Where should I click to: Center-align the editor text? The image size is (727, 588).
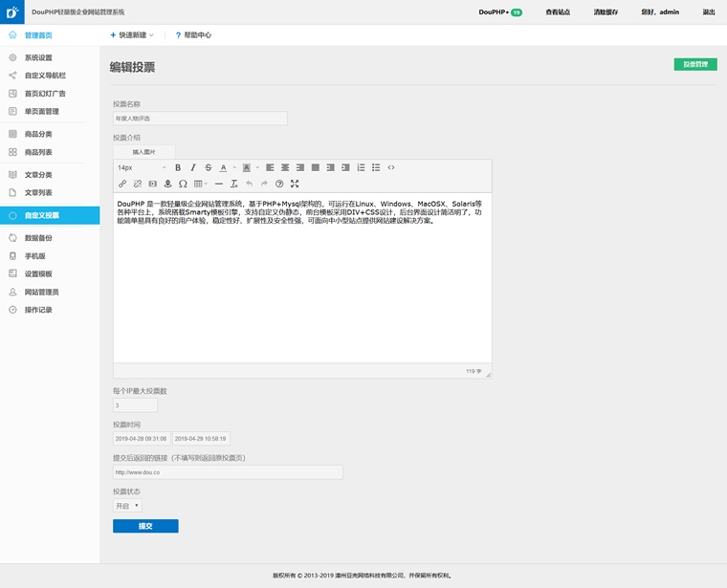point(285,167)
